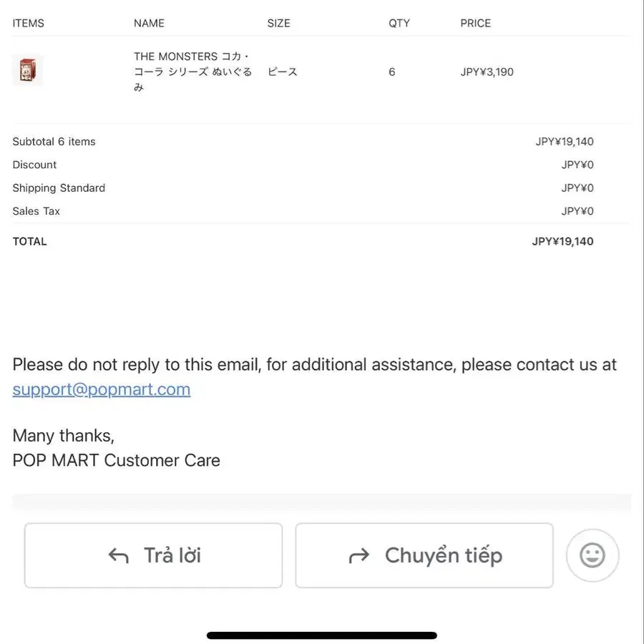Click the Sales Tax row label

tap(36, 211)
